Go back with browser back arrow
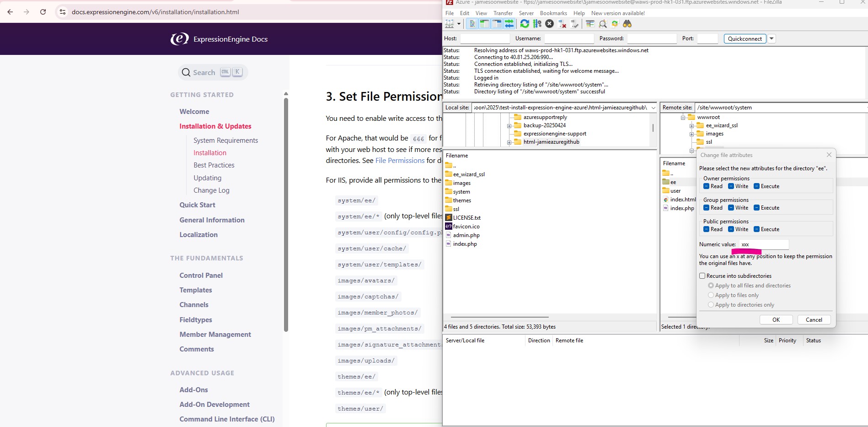This screenshot has height=427, width=868. point(10,12)
